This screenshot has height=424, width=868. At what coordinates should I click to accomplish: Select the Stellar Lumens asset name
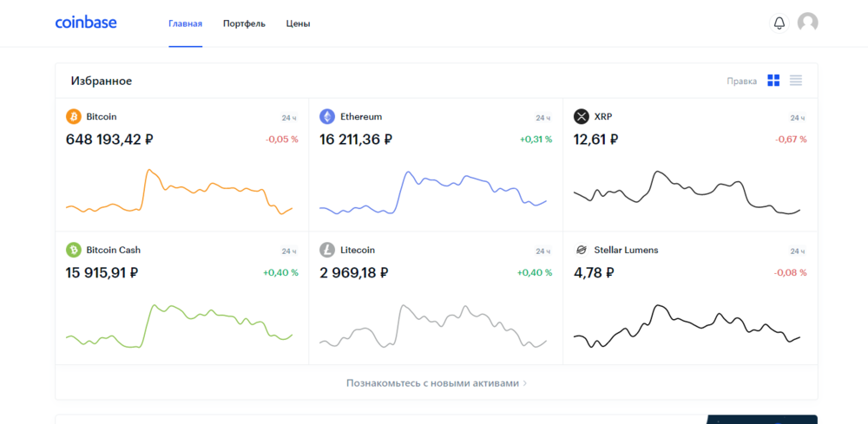(626, 250)
